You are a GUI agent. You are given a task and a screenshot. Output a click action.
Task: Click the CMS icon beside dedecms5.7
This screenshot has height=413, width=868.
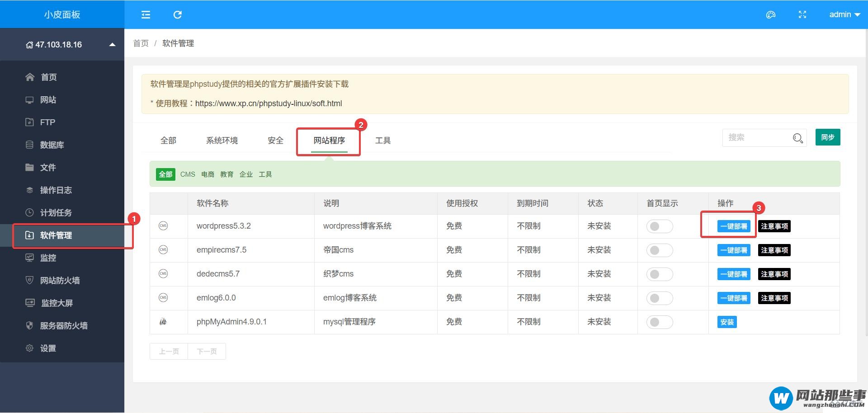[163, 274]
